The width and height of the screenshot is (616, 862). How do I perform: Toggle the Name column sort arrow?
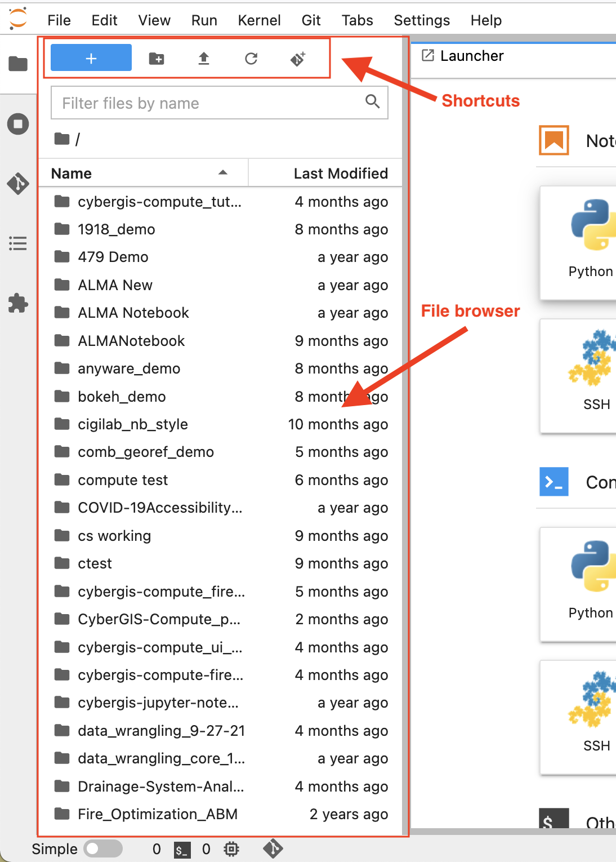tap(223, 173)
